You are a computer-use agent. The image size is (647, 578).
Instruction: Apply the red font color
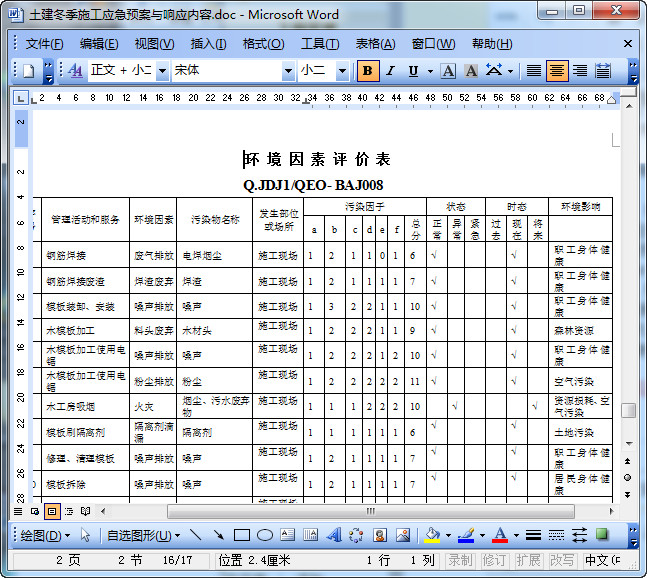(x=500, y=535)
